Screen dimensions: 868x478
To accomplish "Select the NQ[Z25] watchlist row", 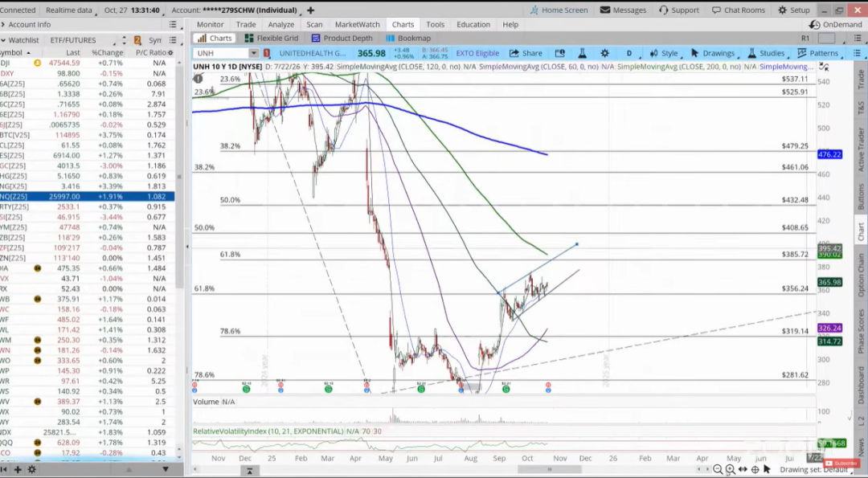I will (87, 196).
